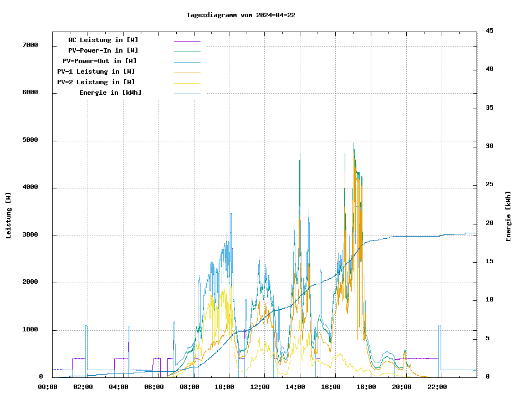Click the left axis title 'Leistung [W]'
532x399 pixels.
[x=9, y=216]
